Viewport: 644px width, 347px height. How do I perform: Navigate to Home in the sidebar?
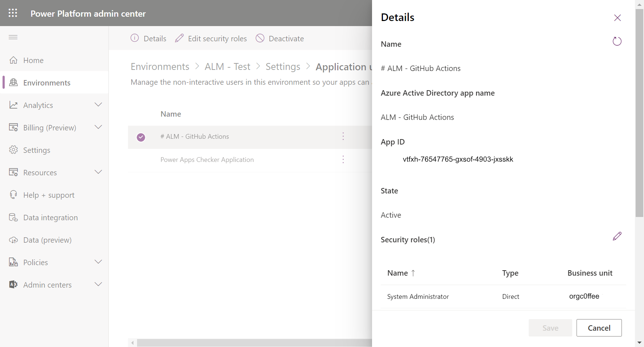33,60
